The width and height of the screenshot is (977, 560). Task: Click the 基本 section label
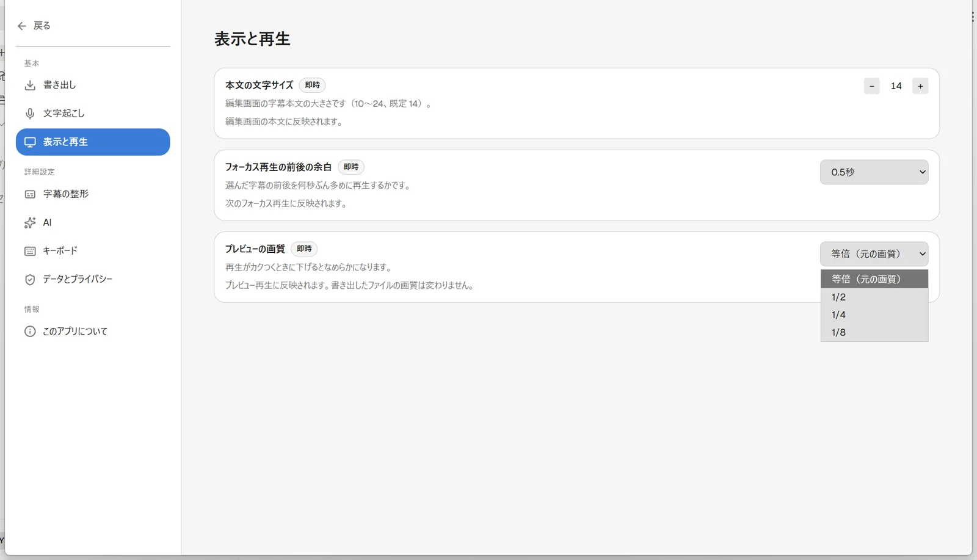click(32, 64)
